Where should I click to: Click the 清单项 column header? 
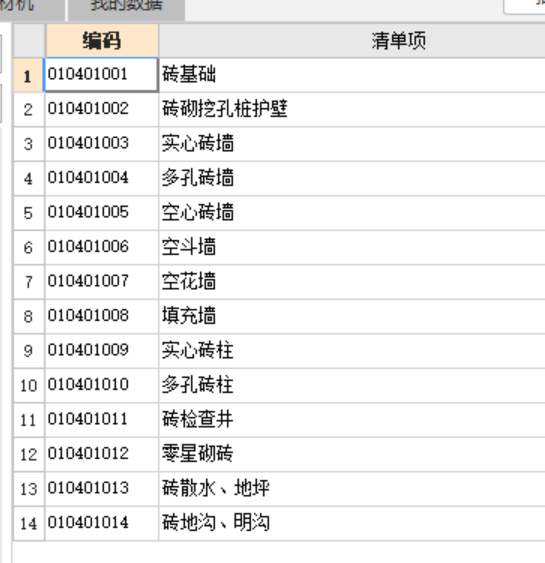[352, 40]
